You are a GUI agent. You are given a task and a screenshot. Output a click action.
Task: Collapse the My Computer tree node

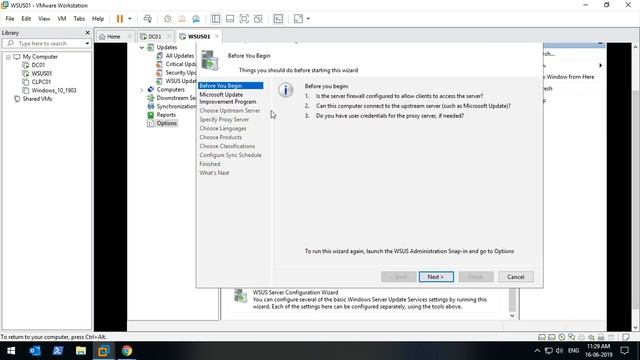tap(8, 57)
